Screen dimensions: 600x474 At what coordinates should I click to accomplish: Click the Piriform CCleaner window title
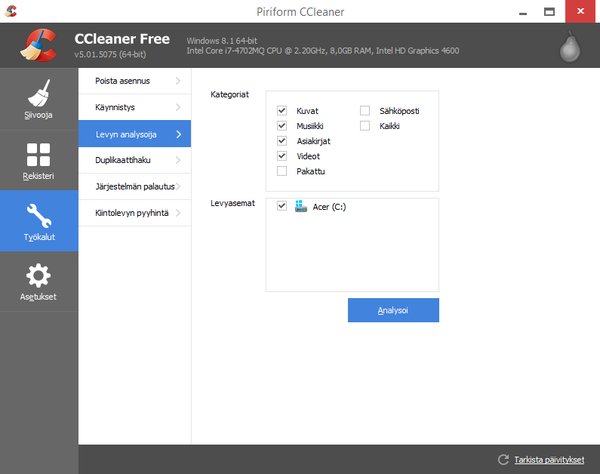pos(300,12)
